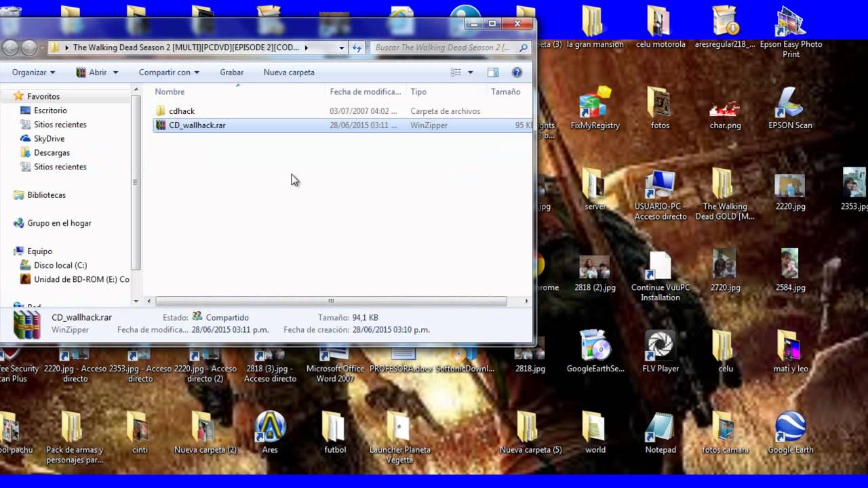Click the Grabar toolbar button
Viewport: 868px width, 488px height.
click(x=232, y=73)
